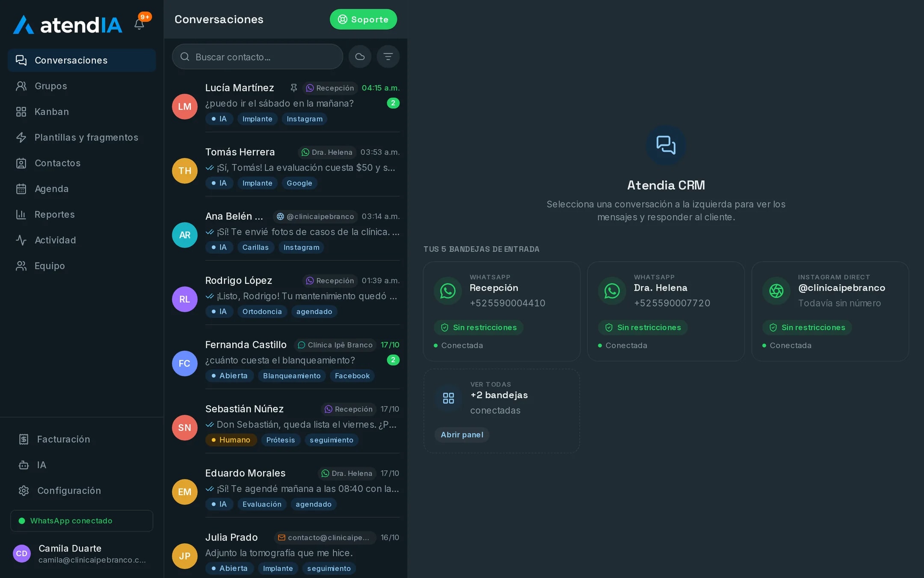Open Plantillas y fragmentos
924x578 pixels.
tap(82, 137)
